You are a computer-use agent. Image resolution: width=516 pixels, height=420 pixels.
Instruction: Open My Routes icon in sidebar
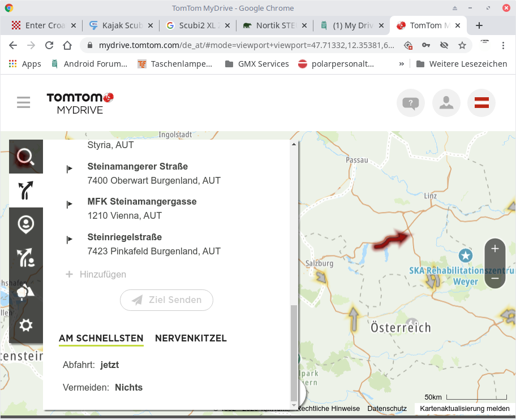[x=25, y=258]
